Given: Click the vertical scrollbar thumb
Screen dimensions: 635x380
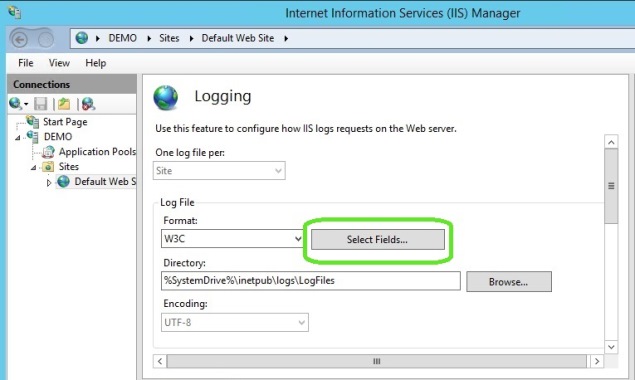Looking at the screenshot, I should point(611,186).
